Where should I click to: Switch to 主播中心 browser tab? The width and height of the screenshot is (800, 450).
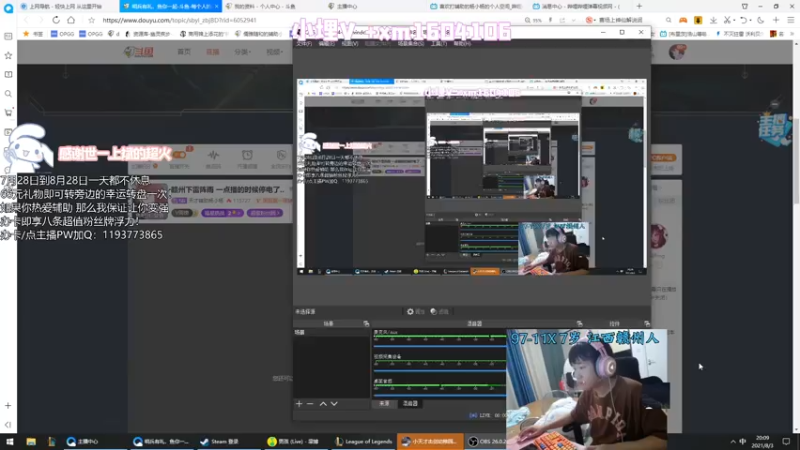pos(375,6)
